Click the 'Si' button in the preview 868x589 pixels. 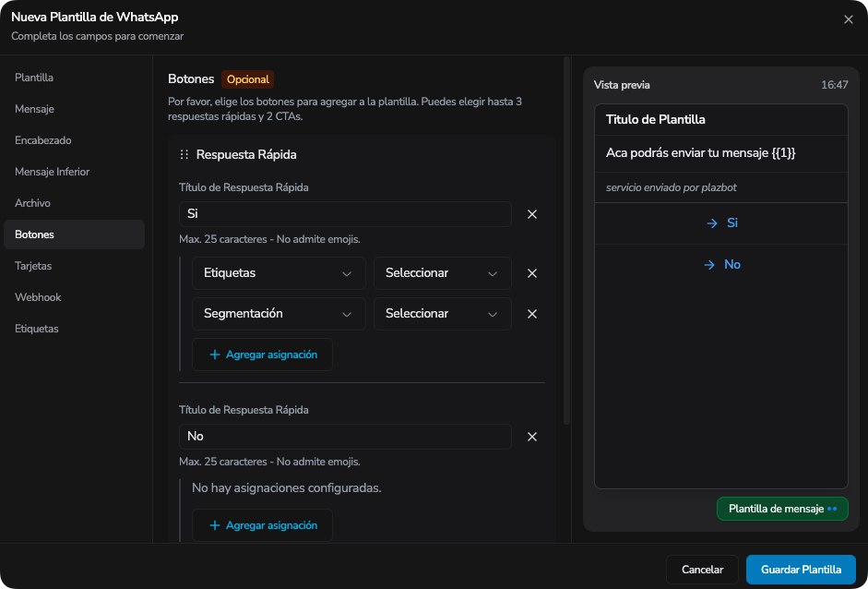click(x=721, y=223)
